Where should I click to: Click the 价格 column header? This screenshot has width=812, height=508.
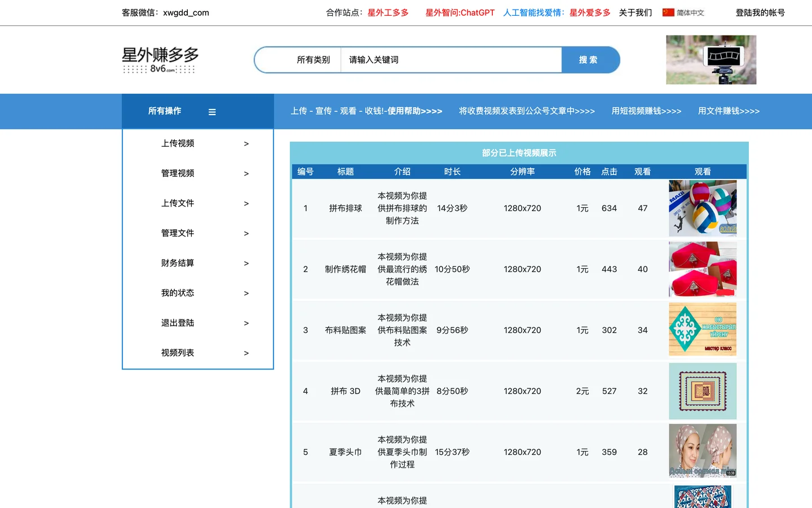(582, 172)
